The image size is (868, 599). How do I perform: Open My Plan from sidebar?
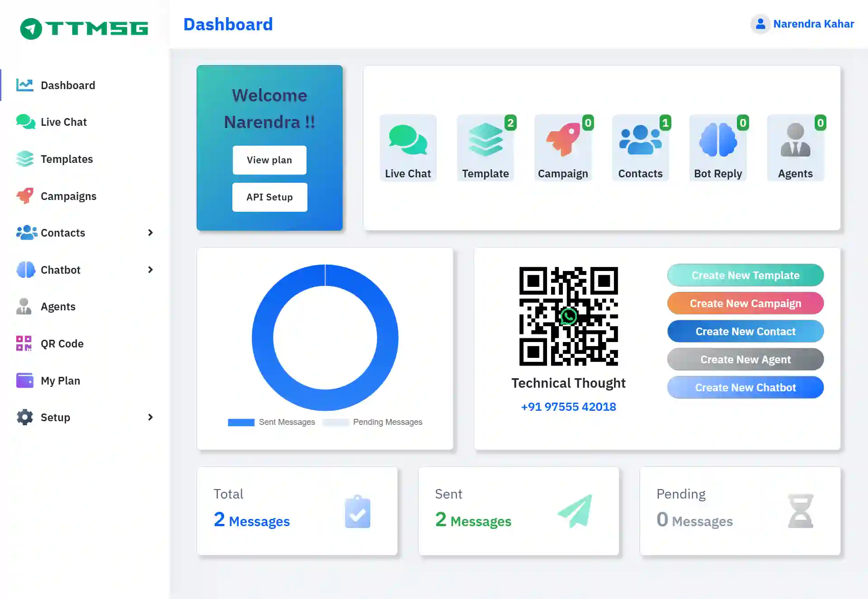click(x=60, y=381)
